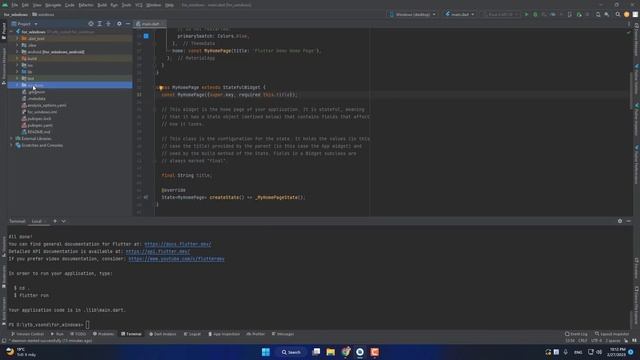
Task: Expand the .dart_tool folder arrow
Action: point(17,38)
